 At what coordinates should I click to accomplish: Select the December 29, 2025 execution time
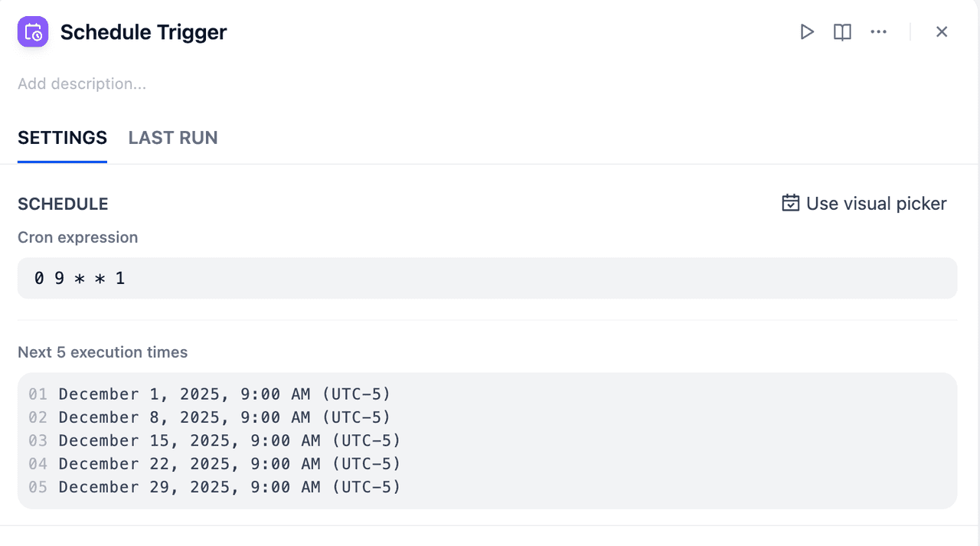tap(230, 487)
